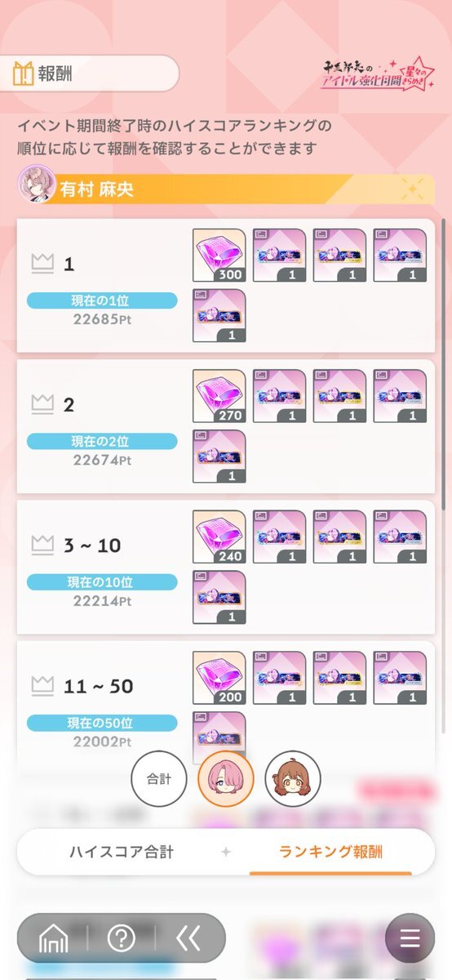Tap the 200 jewel reward for ranks 11~50
The image size is (452, 980).
click(219, 678)
